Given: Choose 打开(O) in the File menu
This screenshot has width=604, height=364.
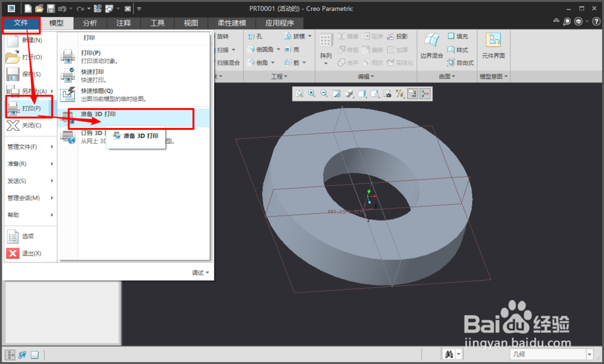Looking at the screenshot, I should pos(29,57).
